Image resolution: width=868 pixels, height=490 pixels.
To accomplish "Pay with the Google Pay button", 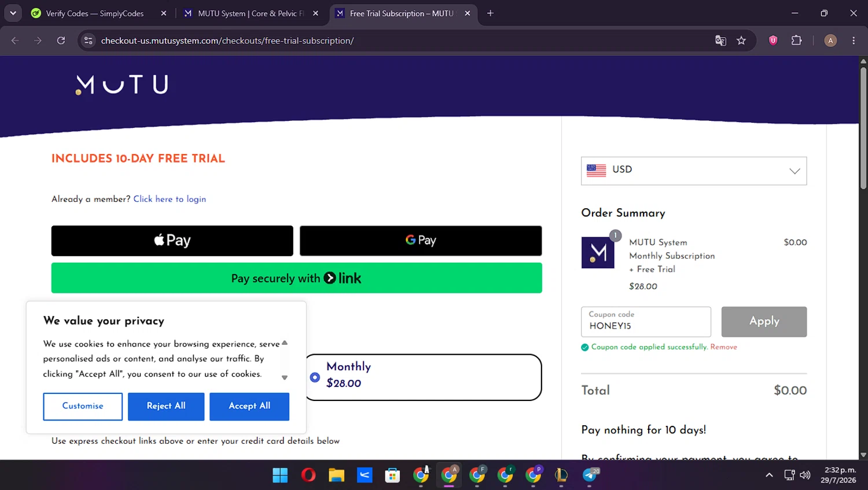I will tap(421, 241).
